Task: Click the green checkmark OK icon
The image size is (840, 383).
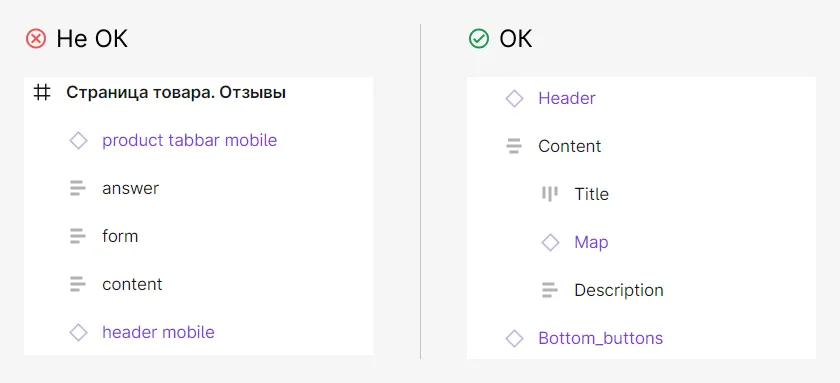Action: pyautogui.click(x=479, y=39)
